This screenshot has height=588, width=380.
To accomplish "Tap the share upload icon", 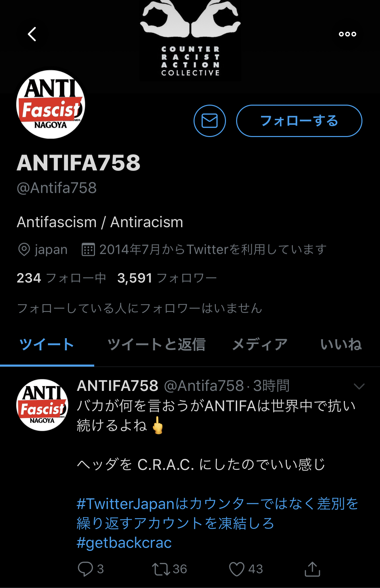I will (312, 569).
